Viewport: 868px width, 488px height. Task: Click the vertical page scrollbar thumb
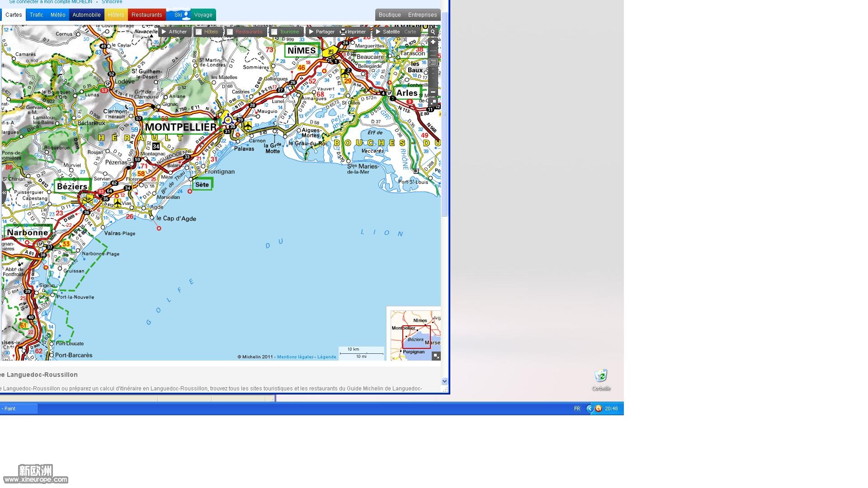(x=444, y=114)
